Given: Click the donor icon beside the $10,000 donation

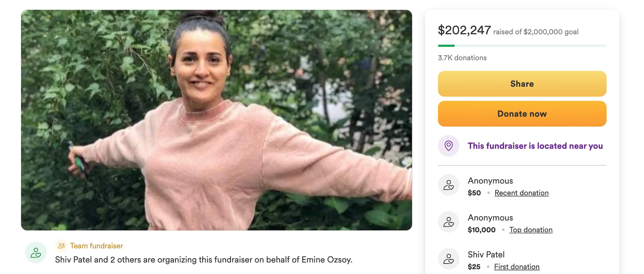Looking at the screenshot, I should coord(448,222).
